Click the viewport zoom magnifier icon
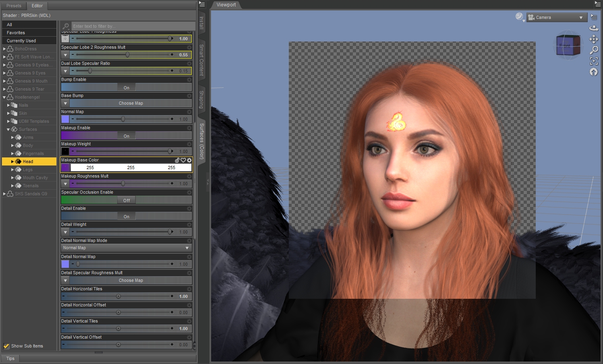Image resolution: width=603 pixels, height=364 pixels. coord(594,50)
